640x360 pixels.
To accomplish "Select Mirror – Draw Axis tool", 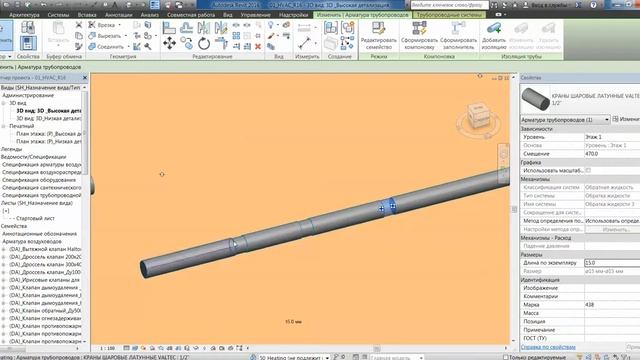I will pos(221,27).
